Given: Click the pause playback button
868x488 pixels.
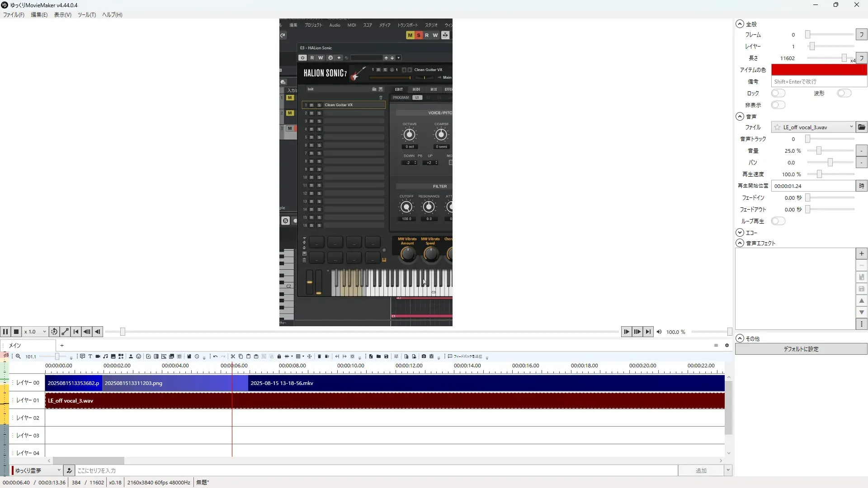Looking at the screenshot, I should [5, 332].
